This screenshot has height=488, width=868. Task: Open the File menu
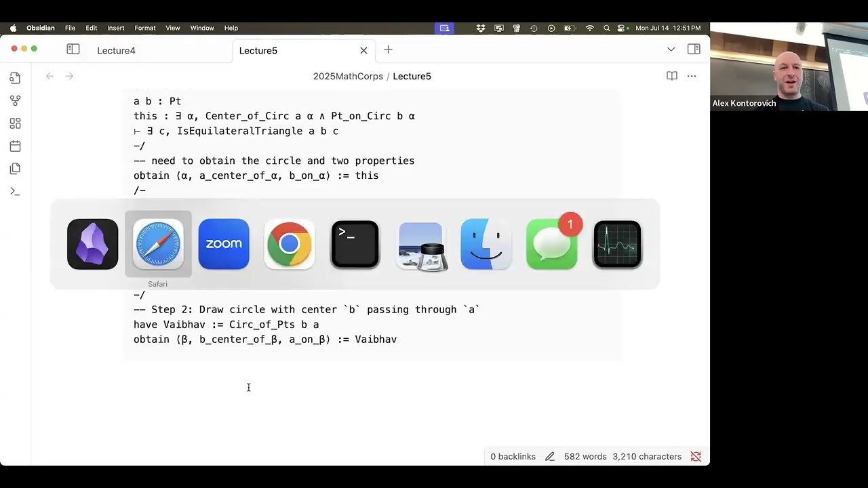(70, 28)
